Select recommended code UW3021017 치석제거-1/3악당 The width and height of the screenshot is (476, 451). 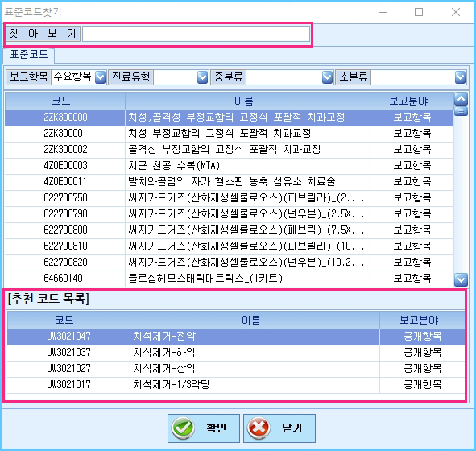click(236, 384)
